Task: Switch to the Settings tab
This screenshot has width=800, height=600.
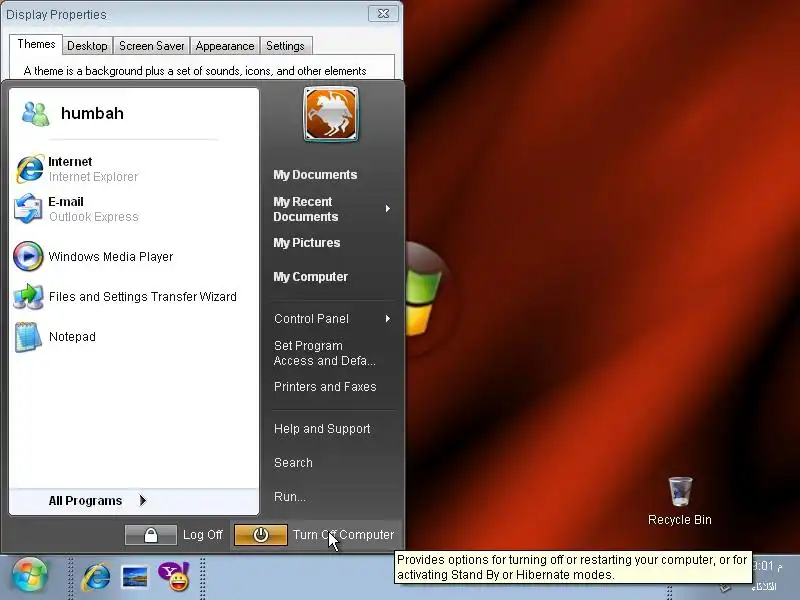Action: (x=285, y=46)
